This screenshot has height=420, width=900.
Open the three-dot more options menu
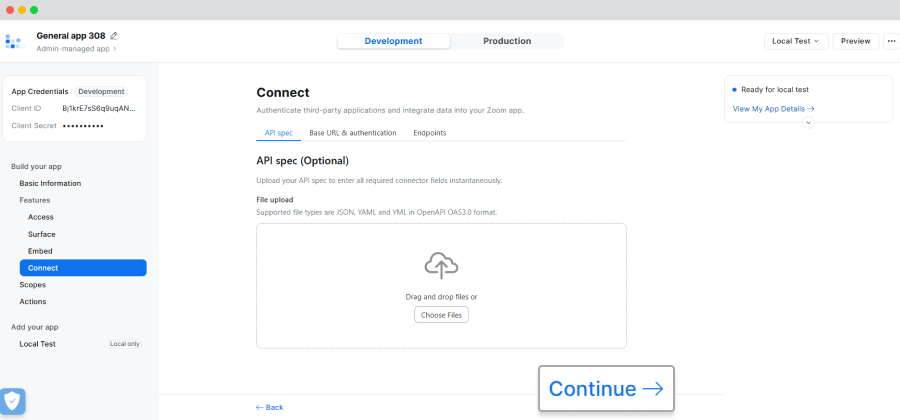[x=891, y=41]
